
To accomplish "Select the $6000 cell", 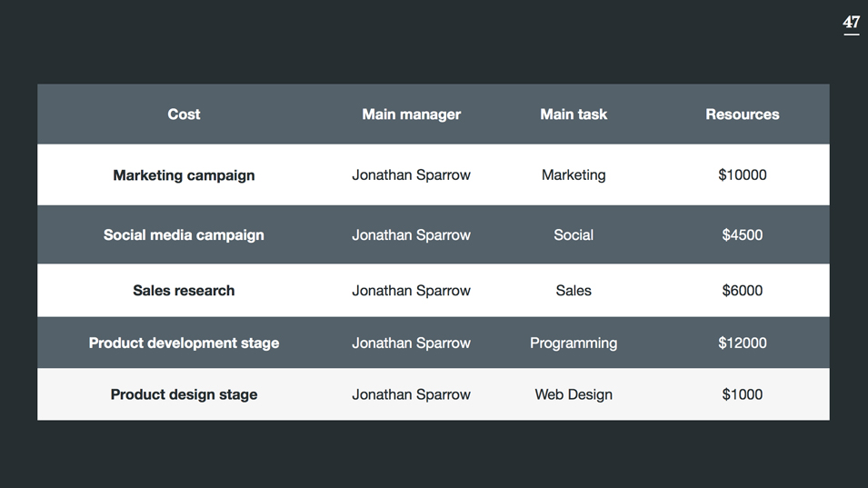I will (743, 291).
